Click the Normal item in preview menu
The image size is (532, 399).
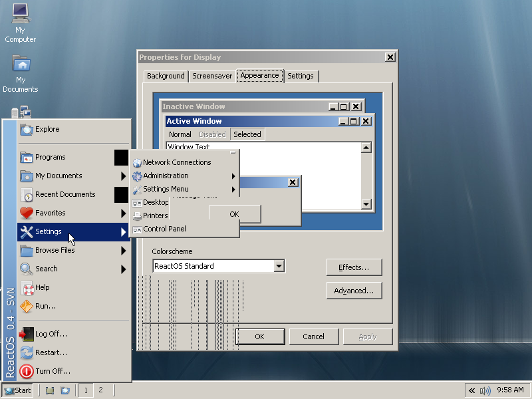(x=180, y=134)
